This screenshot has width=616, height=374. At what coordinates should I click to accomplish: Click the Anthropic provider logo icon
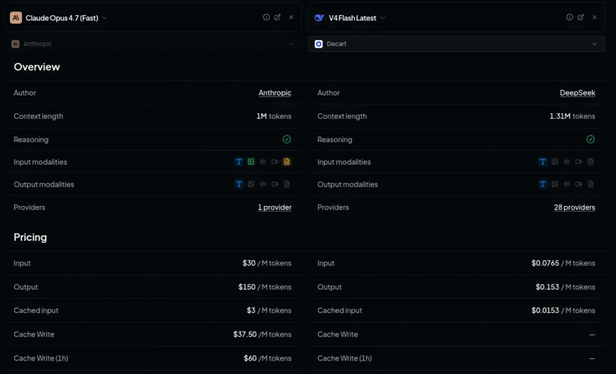pyautogui.click(x=15, y=44)
